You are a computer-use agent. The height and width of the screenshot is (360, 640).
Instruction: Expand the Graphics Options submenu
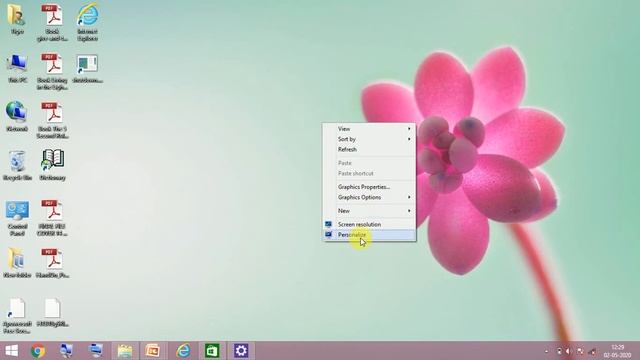pos(369,197)
